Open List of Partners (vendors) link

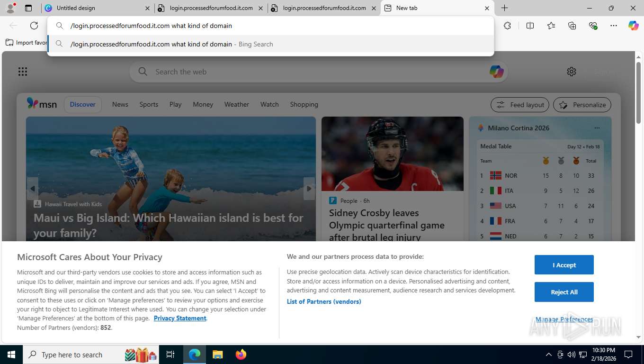click(x=324, y=301)
